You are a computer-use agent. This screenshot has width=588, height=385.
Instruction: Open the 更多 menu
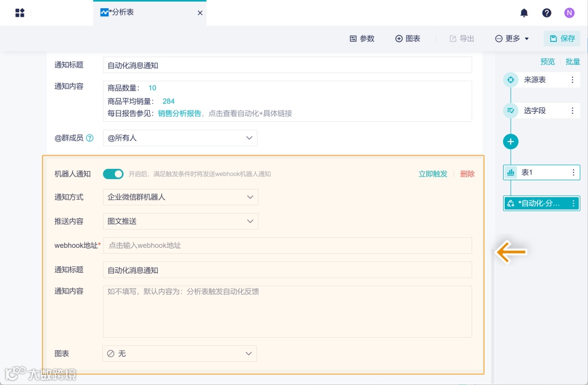click(511, 39)
